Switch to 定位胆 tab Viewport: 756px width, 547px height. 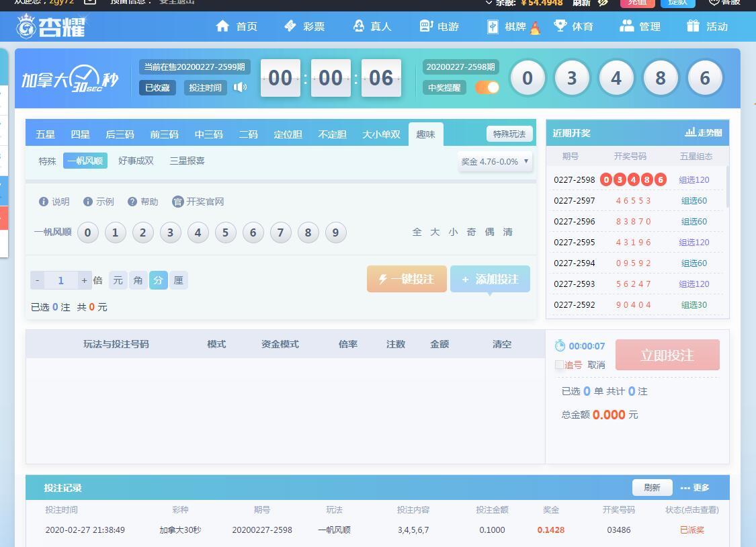pos(288,134)
